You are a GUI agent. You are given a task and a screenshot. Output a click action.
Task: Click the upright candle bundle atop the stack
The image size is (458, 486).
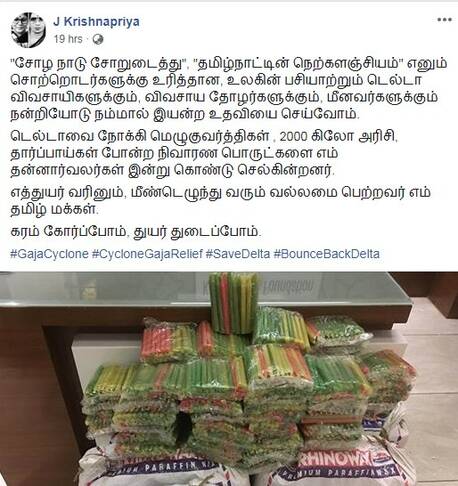(233, 303)
